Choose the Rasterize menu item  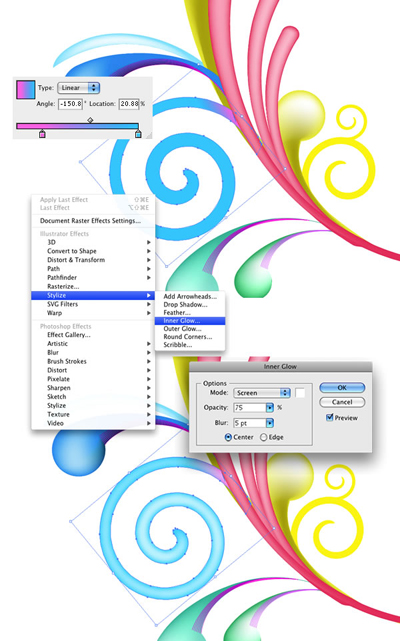click(x=93, y=287)
